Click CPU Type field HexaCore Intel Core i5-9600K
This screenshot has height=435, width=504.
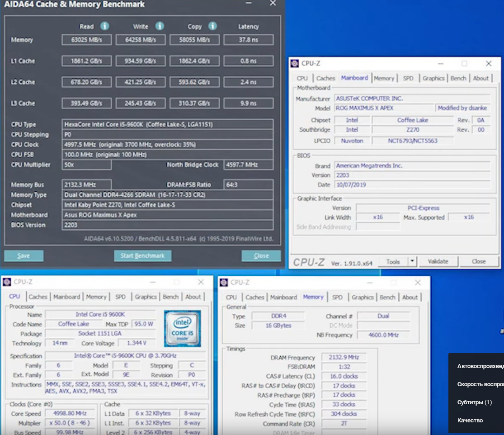(x=167, y=124)
